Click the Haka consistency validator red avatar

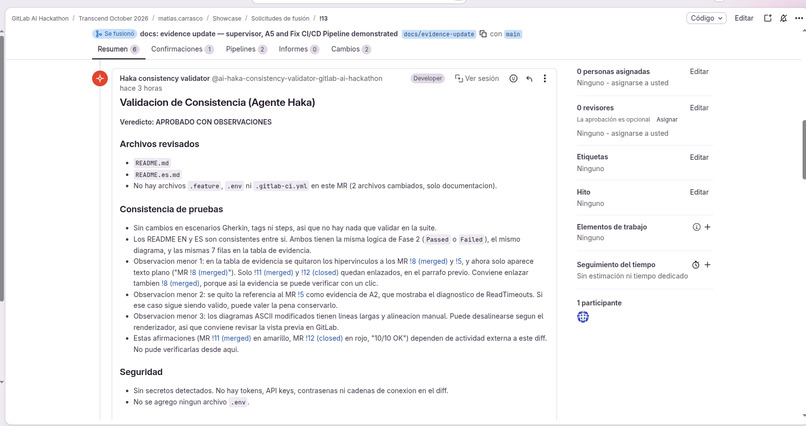click(100, 78)
